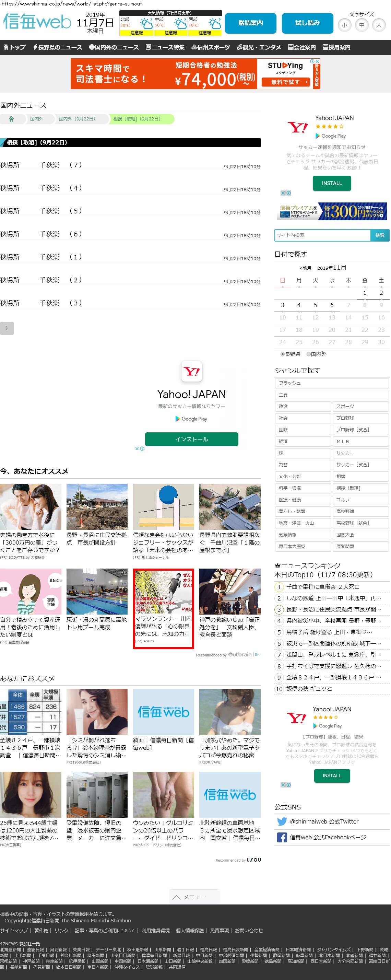
Task: Open 信州スポーツ in navigation bar
Action: coord(210,48)
